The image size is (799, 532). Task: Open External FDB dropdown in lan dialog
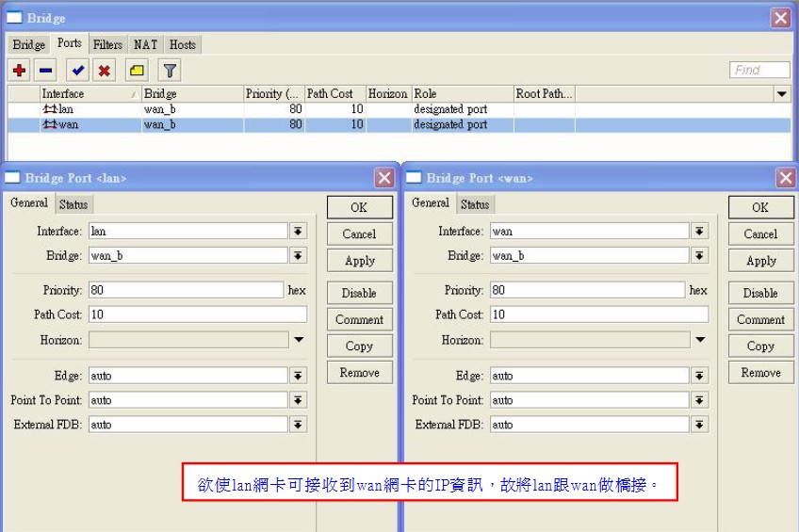(298, 425)
